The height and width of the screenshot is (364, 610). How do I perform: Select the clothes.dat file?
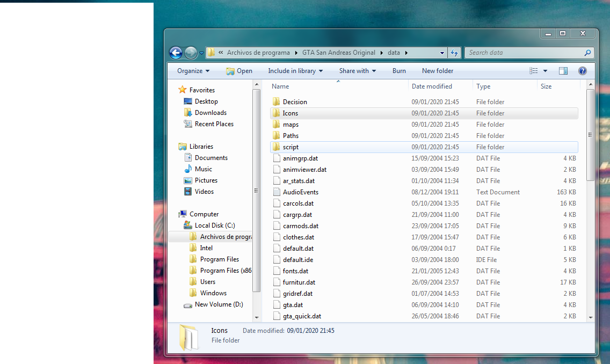click(x=299, y=237)
